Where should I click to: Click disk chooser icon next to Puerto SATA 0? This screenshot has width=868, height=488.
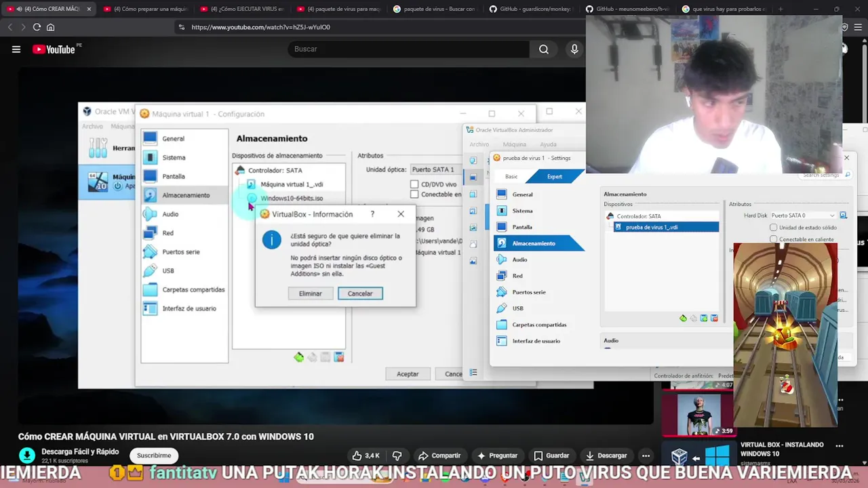(843, 216)
